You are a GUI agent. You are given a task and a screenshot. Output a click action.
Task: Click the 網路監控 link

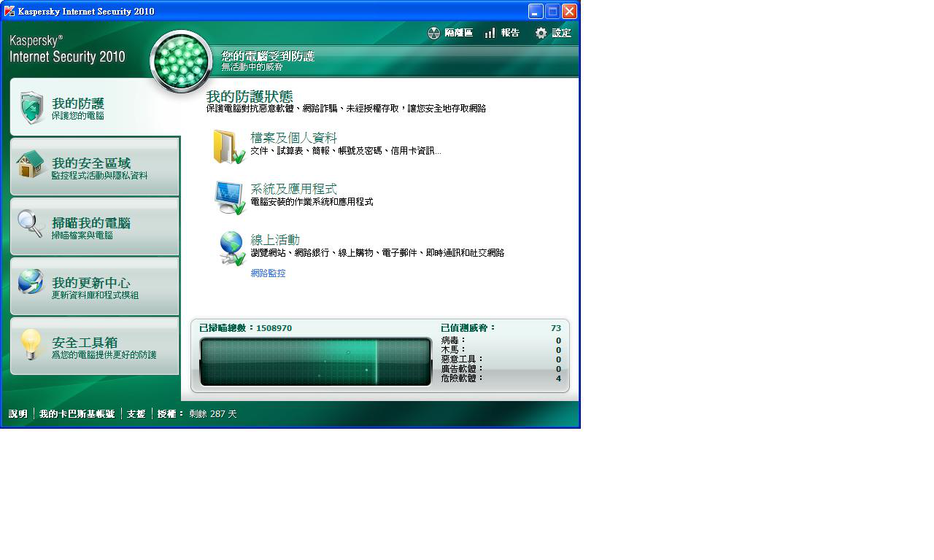[268, 273]
